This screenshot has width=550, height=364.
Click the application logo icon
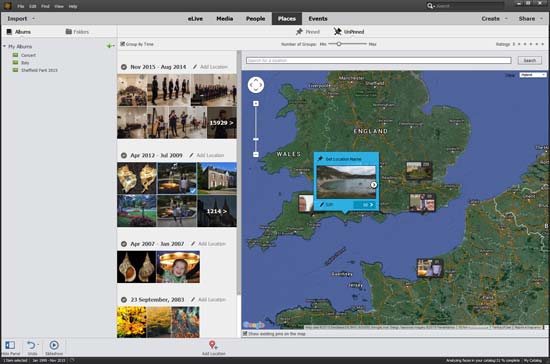pyautogui.click(x=7, y=6)
